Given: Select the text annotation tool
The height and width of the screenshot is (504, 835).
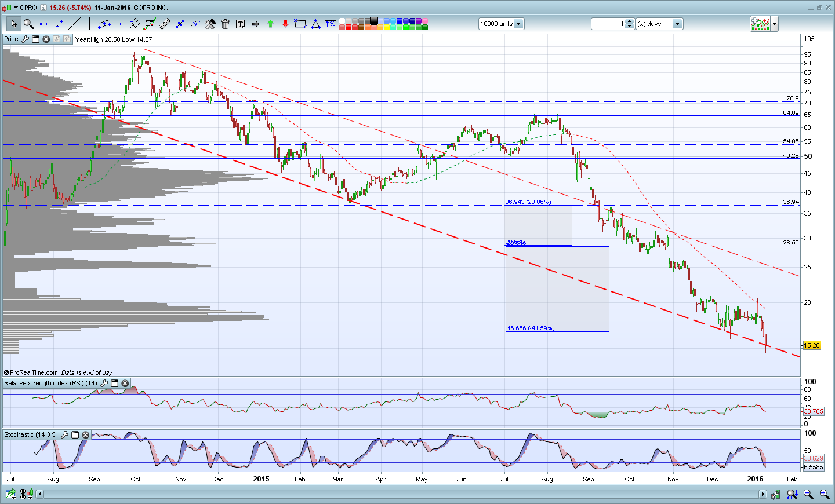Looking at the screenshot, I should [x=240, y=24].
